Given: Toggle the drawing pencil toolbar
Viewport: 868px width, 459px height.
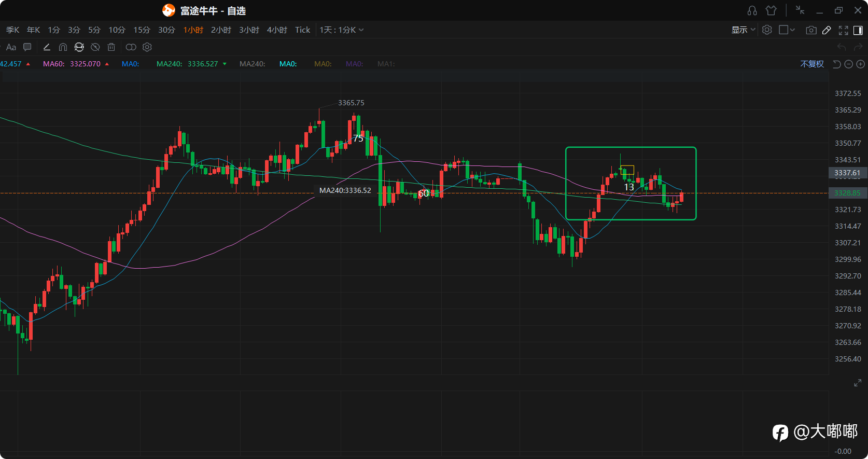Looking at the screenshot, I should click(827, 30).
